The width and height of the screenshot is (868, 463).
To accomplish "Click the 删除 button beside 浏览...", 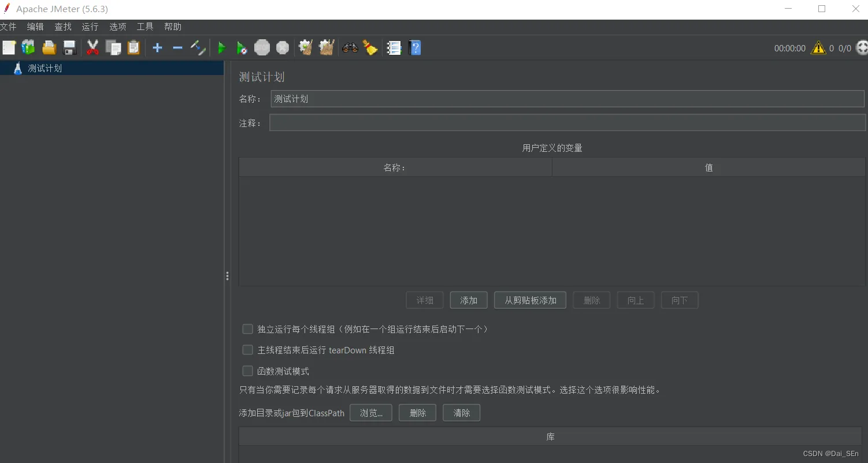I will coord(418,413).
